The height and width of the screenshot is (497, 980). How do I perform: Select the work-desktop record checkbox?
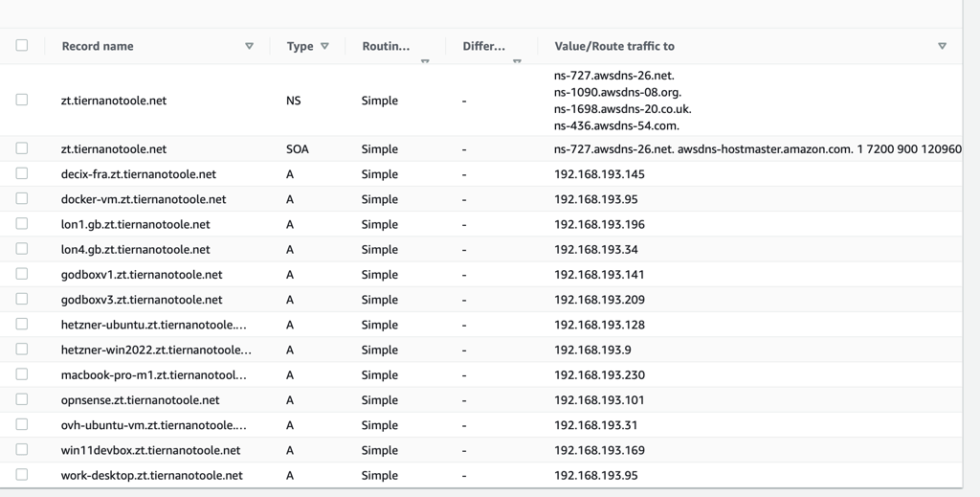click(22, 474)
